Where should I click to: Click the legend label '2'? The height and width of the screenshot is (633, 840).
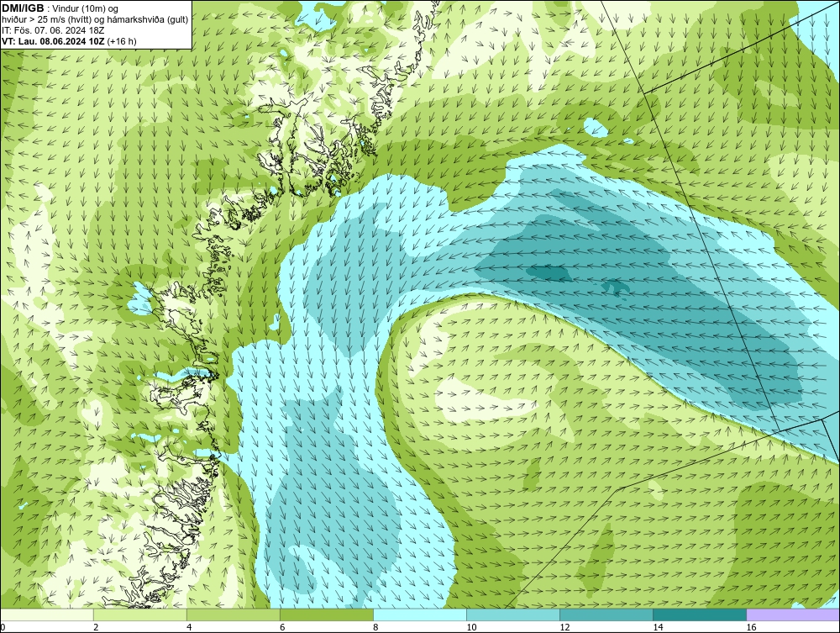click(x=96, y=628)
